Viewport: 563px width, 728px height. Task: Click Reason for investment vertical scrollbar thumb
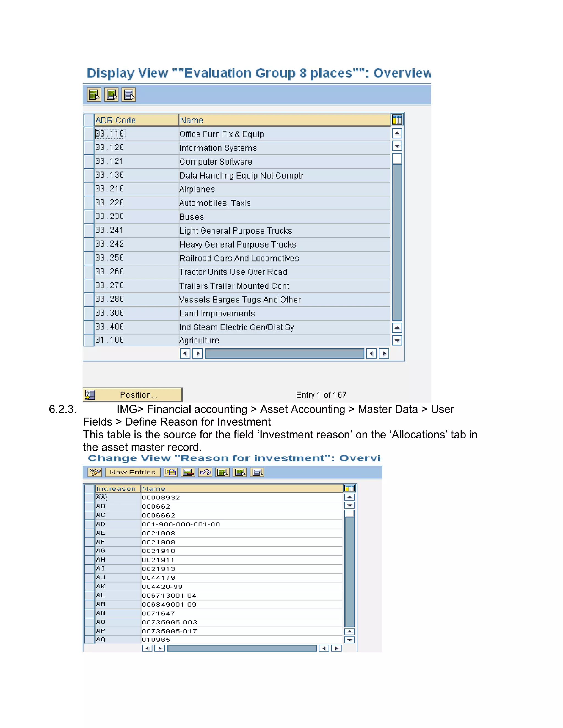pos(350,514)
